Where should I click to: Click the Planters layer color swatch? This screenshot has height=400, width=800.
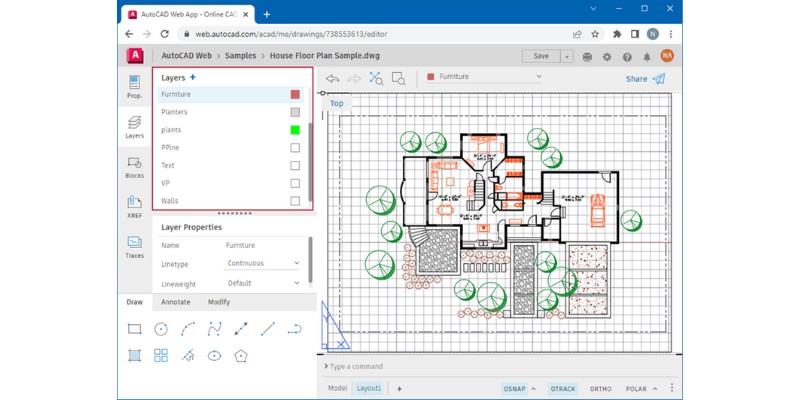point(295,112)
